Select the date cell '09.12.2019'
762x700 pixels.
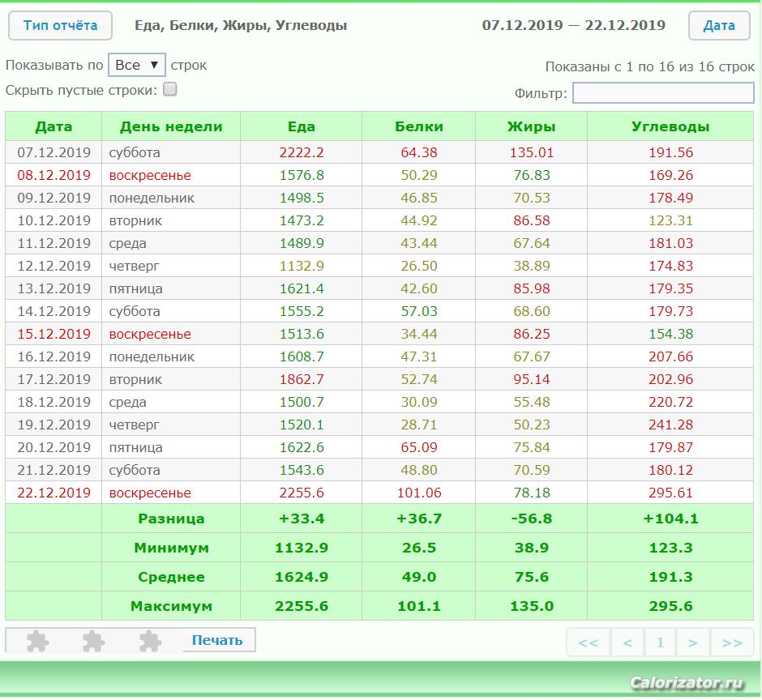click(x=54, y=198)
